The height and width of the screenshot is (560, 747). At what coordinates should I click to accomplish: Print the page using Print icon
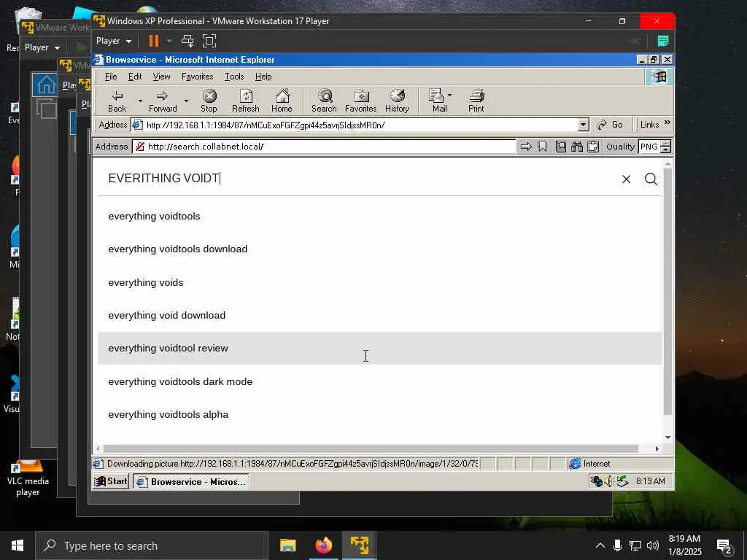coord(476,101)
